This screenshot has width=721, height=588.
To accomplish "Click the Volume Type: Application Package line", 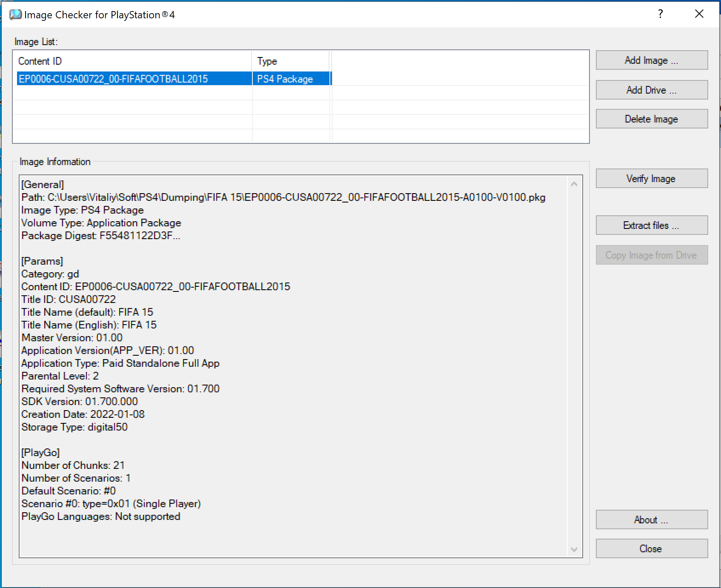I will 101,223.
